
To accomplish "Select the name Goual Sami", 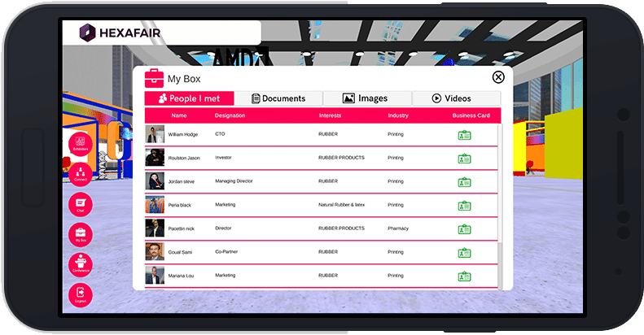I will [x=180, y=252].
